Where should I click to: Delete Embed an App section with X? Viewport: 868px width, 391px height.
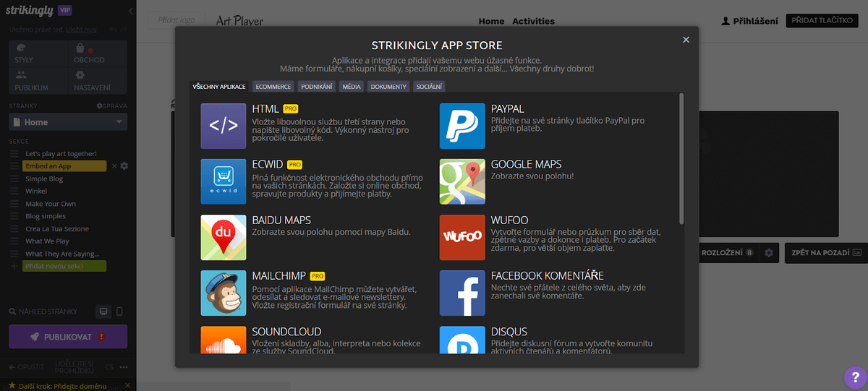(114, 166)
